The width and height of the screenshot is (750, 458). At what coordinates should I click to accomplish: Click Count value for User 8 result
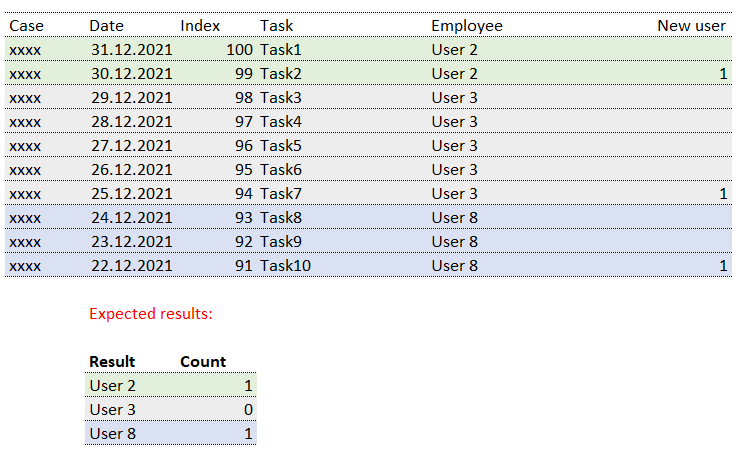(248, 433)
